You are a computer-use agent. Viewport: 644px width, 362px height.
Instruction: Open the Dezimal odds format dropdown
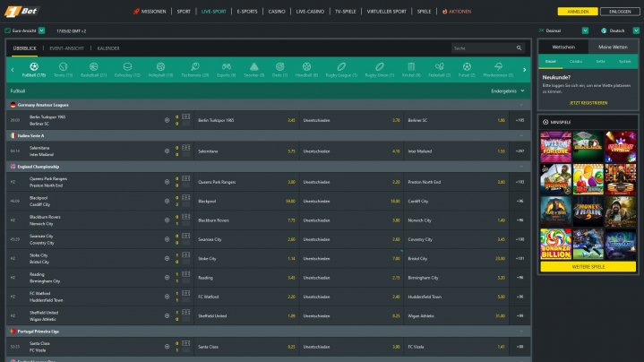(x=585, y=30)
